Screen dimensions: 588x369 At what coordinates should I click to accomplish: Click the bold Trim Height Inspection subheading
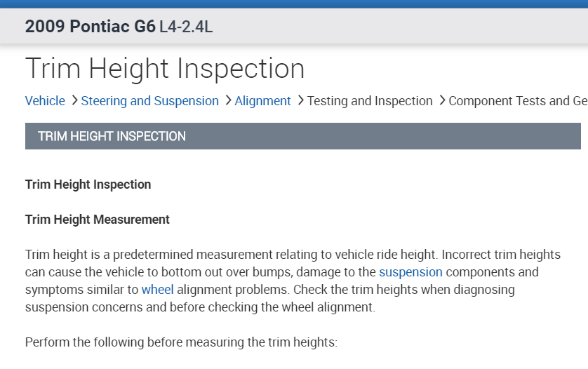coord(88,184)
